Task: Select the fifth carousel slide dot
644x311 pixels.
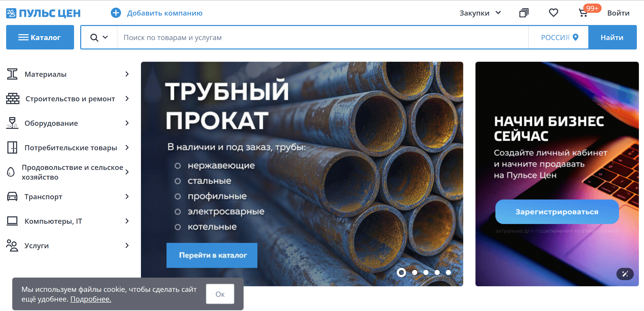Action: (x=448, y=272)
